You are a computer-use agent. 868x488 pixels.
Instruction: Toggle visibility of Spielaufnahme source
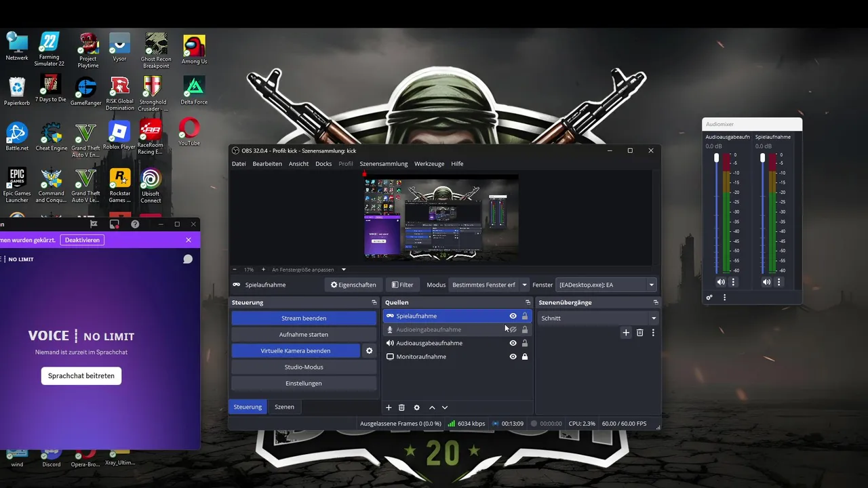(513, 316)
